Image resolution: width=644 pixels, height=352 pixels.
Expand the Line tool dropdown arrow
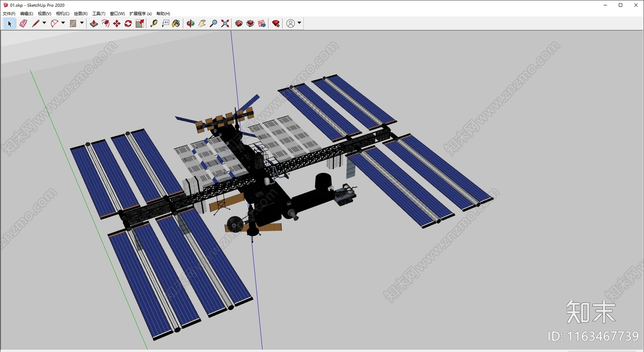[44, 23]
